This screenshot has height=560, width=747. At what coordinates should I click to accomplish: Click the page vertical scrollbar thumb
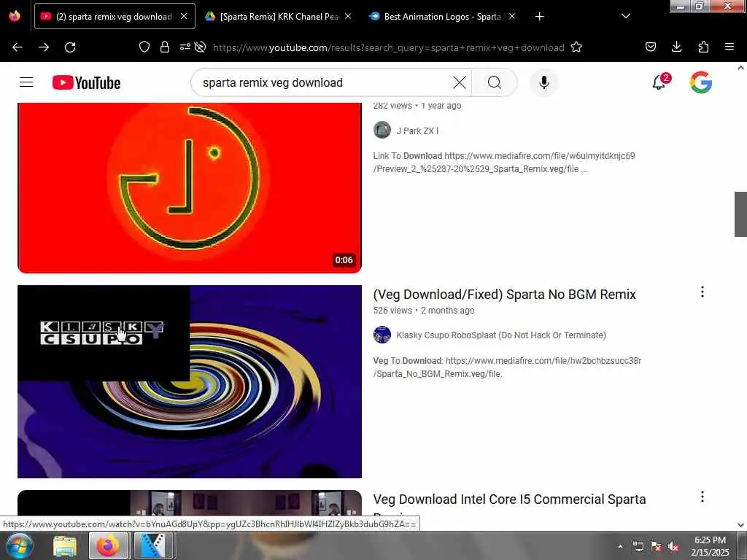pyautogui.click(x=740, y=214)
